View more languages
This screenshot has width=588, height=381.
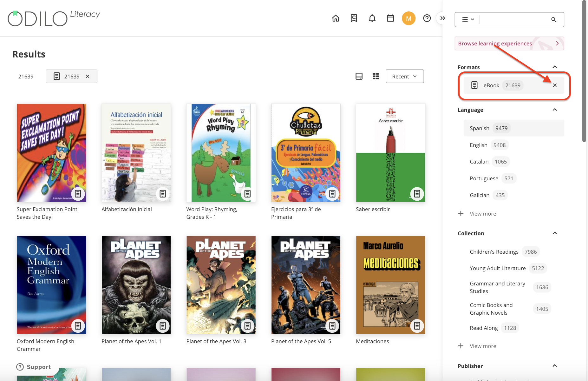click(x=477, y=214)
